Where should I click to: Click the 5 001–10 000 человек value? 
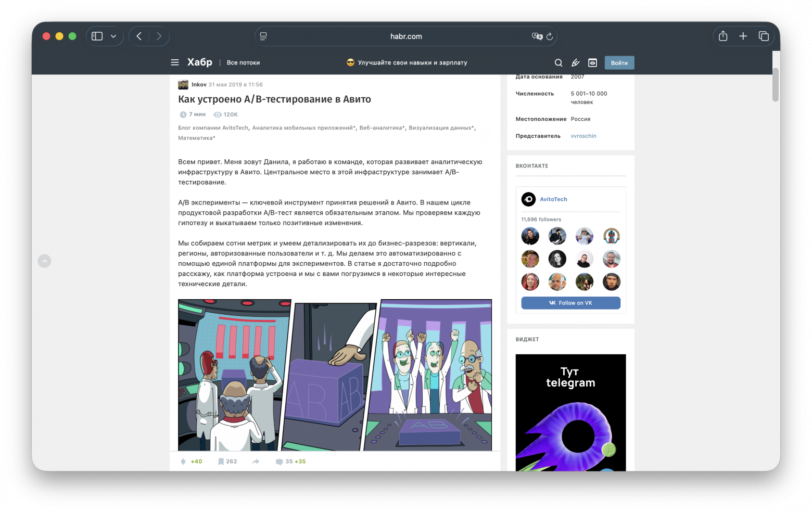click(x=589, y=98)
